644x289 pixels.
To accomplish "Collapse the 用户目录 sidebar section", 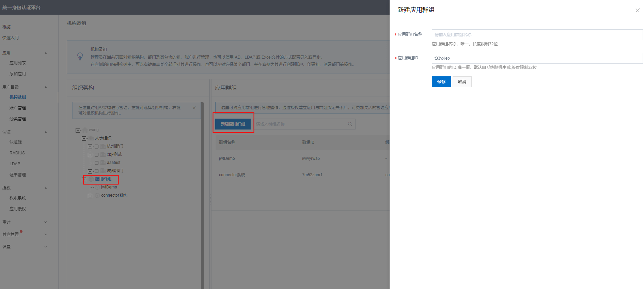I will point(46,87).
